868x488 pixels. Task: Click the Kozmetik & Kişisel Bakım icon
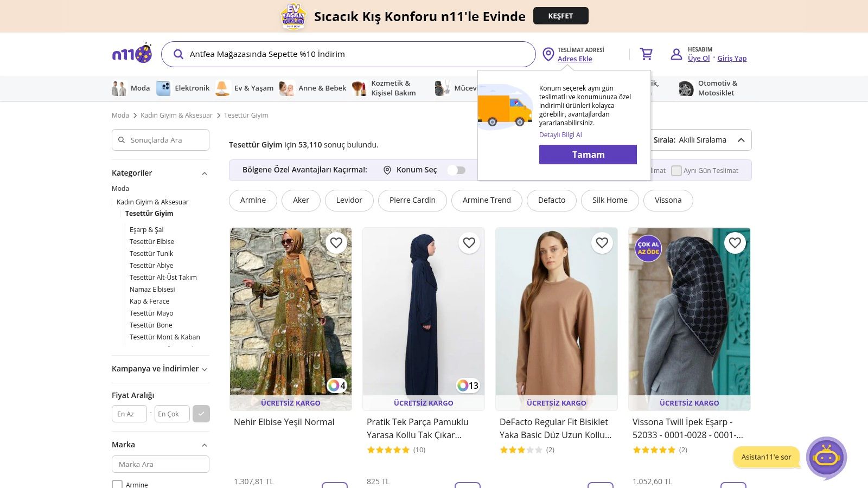tap(359, 88)
